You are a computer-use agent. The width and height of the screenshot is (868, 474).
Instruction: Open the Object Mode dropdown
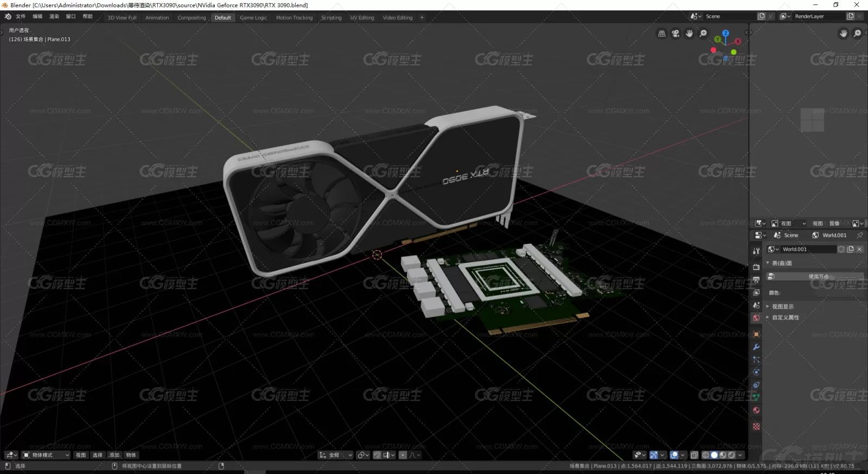tap(46, 455)
